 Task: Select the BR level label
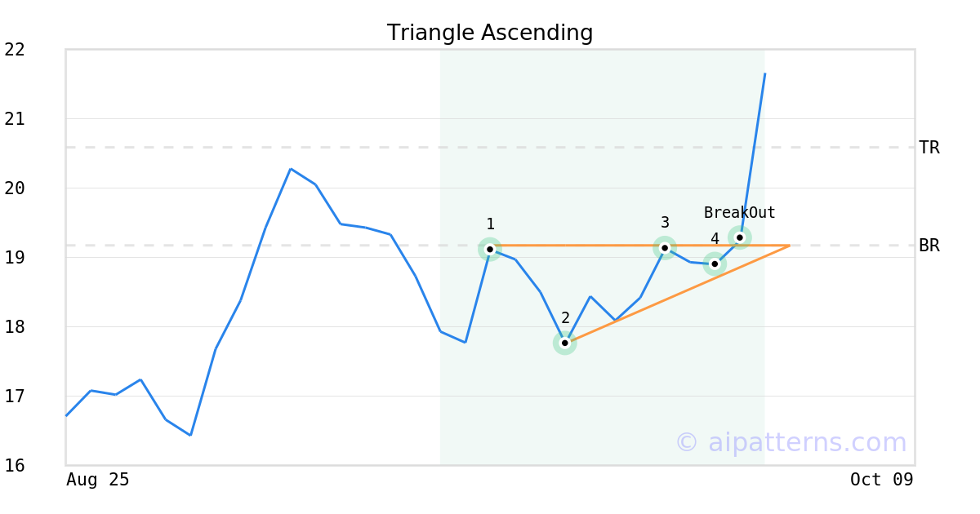(929, 245)
